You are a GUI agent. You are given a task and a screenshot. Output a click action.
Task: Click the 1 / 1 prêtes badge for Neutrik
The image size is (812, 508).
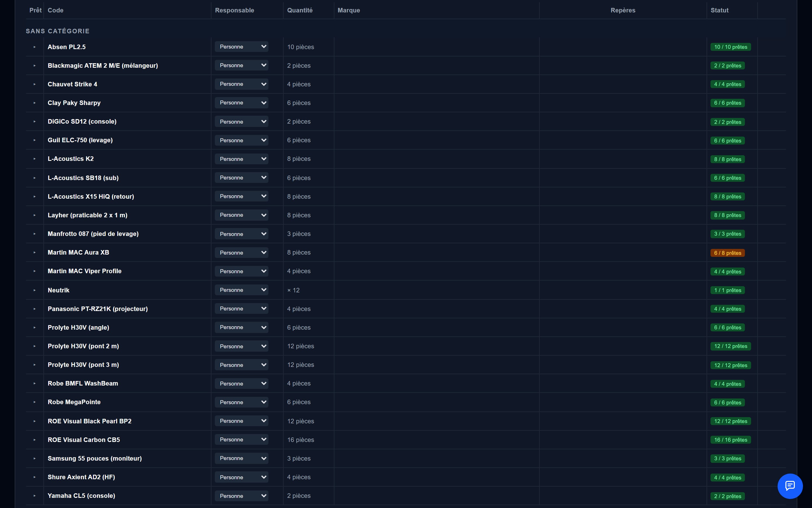point(727,290)
